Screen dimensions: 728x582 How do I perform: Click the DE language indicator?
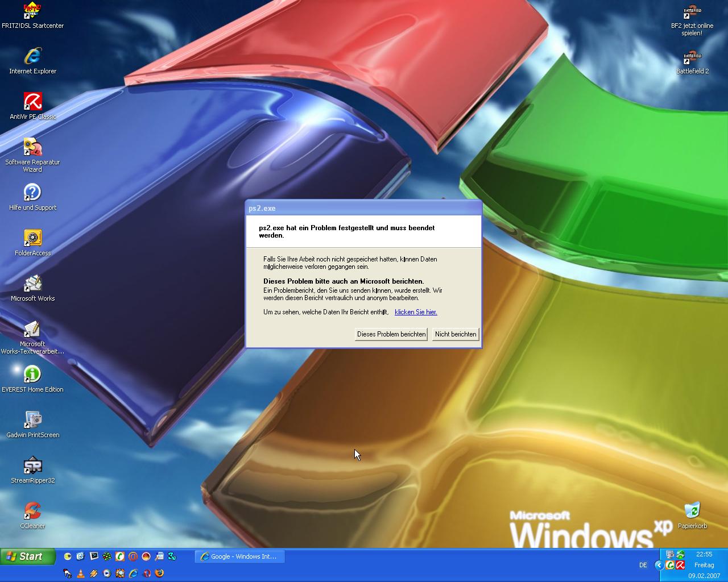643,565
